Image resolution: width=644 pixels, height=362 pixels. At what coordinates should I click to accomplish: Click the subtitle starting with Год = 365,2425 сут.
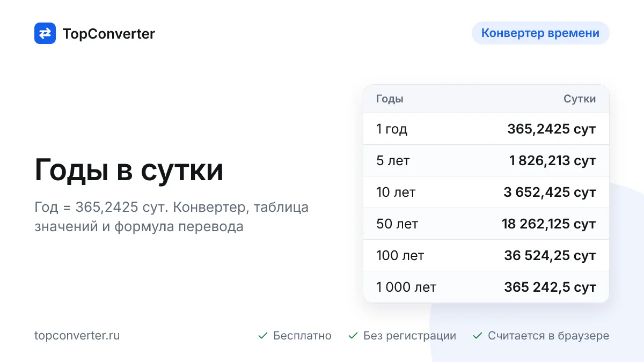[x=172, y=217]
